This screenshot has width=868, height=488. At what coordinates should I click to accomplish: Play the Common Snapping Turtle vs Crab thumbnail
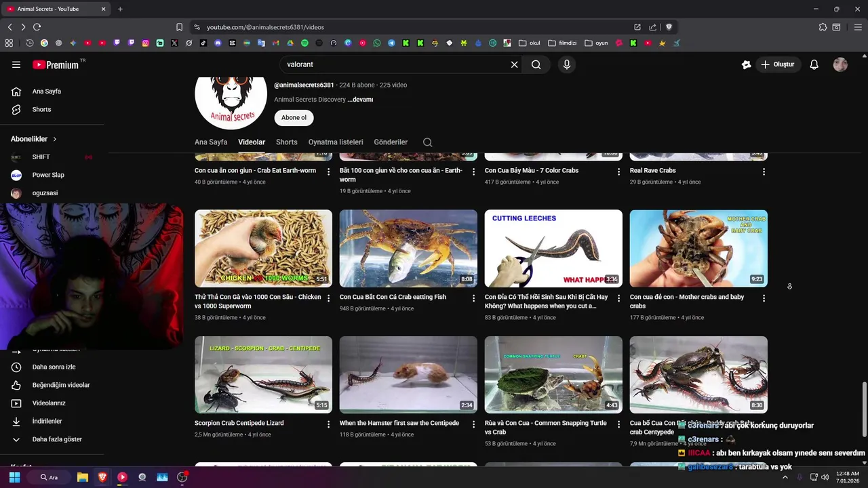pos(553,375)
